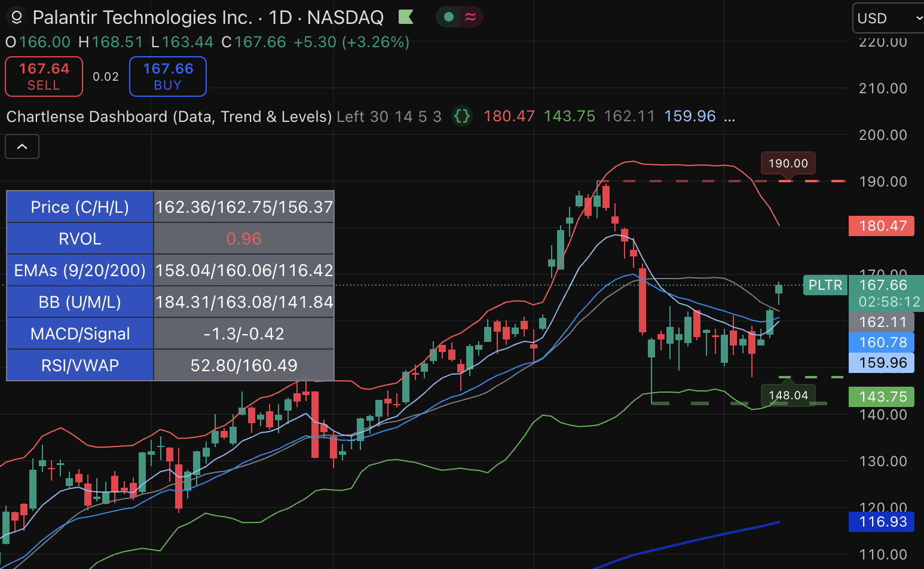
Task: Click the green market status dot
Action: [x=449, y=17]
